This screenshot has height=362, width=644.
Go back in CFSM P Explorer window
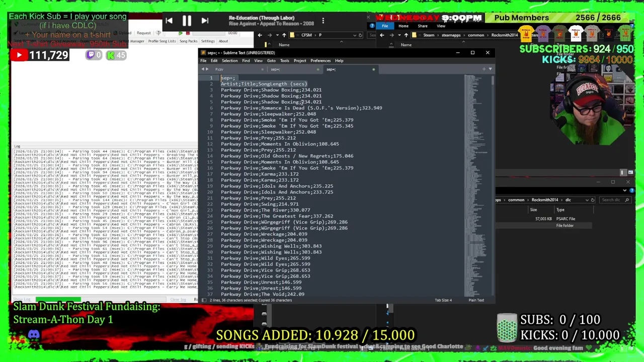[260, 35]
